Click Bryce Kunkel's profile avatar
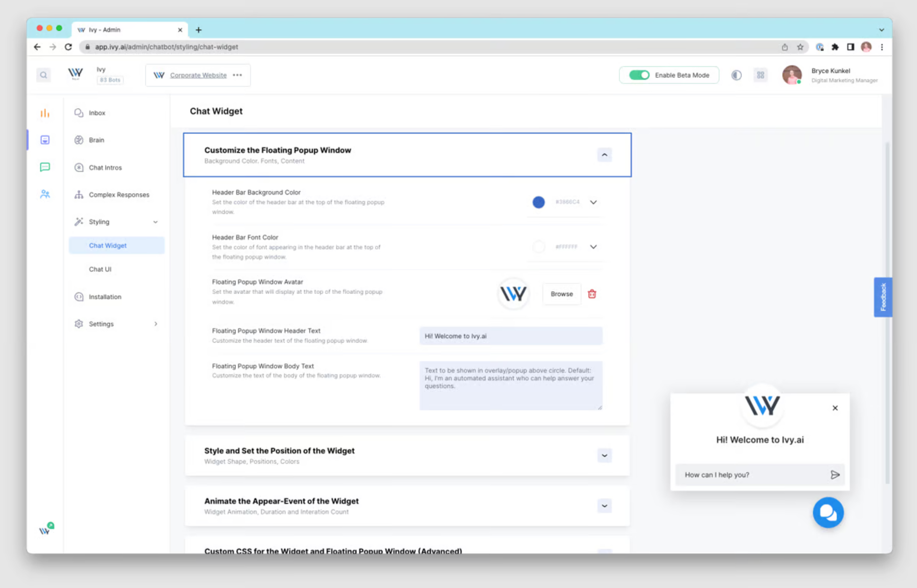The image size is (917, 588). 792,75
